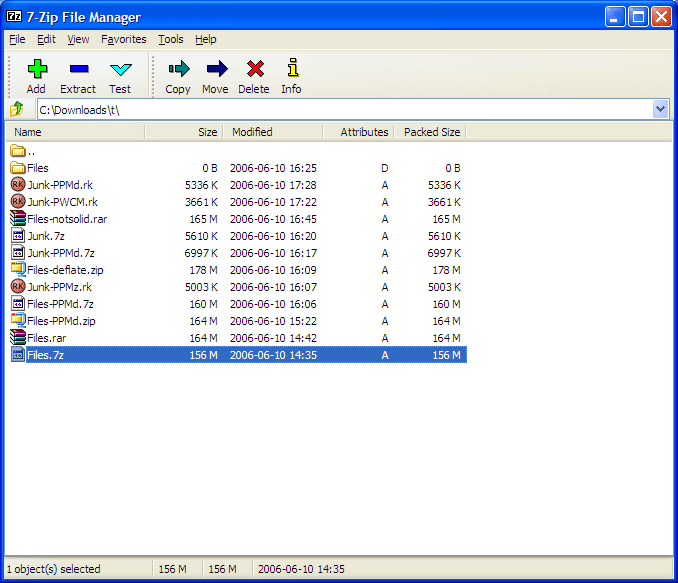Click the status bar date 2006-06-10 14:35

click(301, 569)
